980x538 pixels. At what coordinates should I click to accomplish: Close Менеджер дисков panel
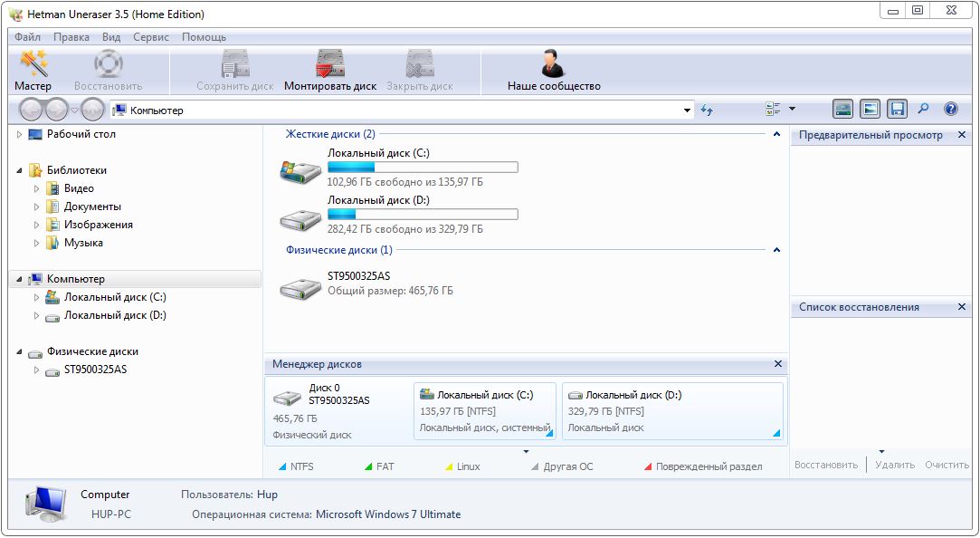778,363
